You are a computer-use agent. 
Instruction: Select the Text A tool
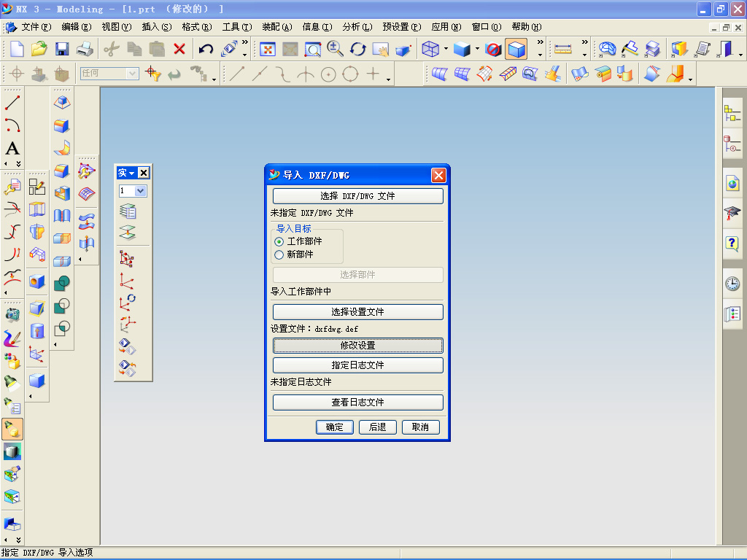click(12, 149)
